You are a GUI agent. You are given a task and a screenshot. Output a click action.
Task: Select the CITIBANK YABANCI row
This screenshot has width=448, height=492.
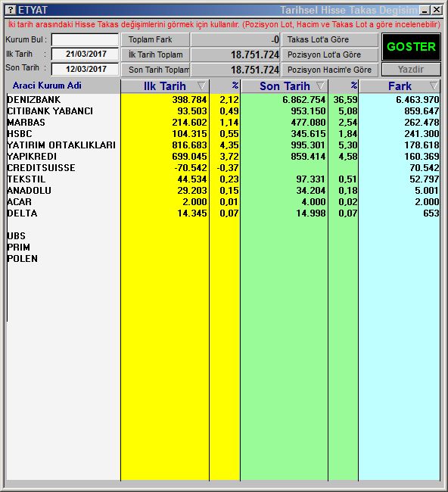[223, 111]
